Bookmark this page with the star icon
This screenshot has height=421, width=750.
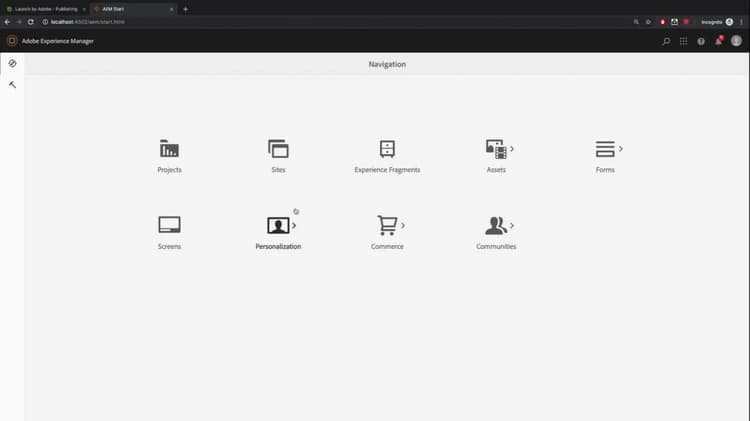point(648,22)
